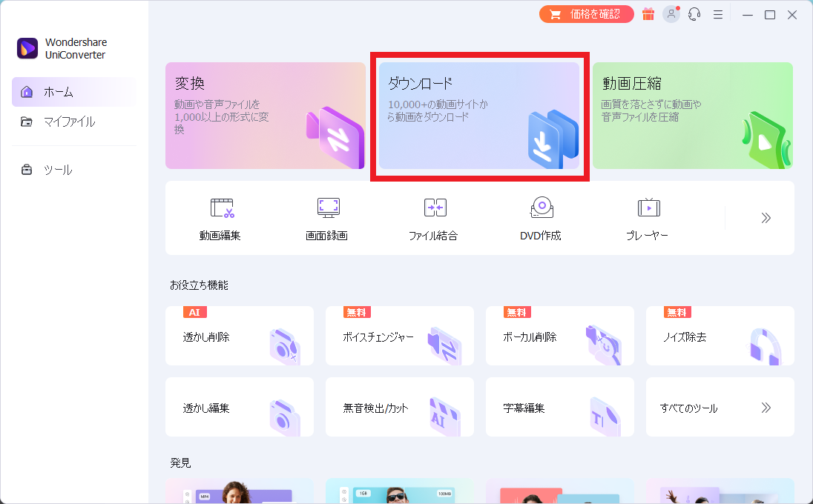Viewport: 813px width, 504px height.
Task: Launch the プレーヤー (player) tool
Action: coord(648,218)
